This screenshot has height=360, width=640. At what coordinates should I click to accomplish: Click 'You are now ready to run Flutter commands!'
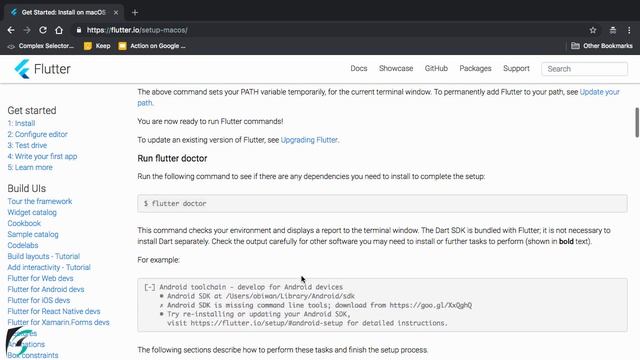(210, 122)
